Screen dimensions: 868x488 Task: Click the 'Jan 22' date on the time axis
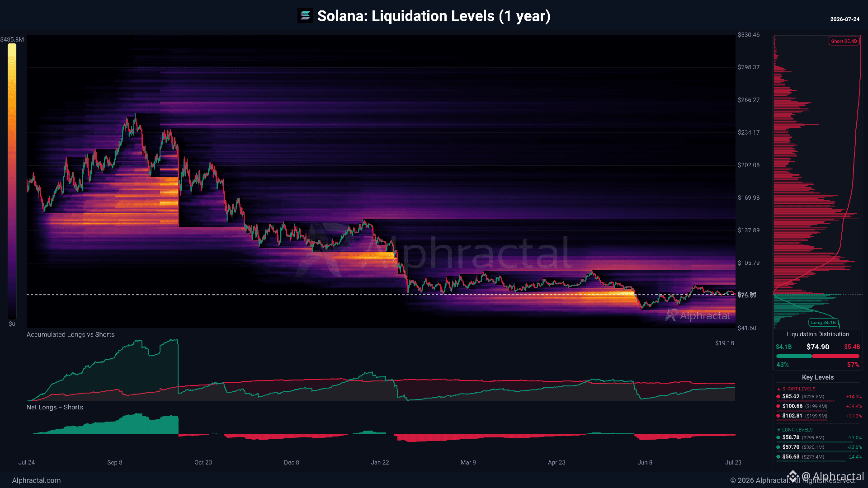(380, 463)
